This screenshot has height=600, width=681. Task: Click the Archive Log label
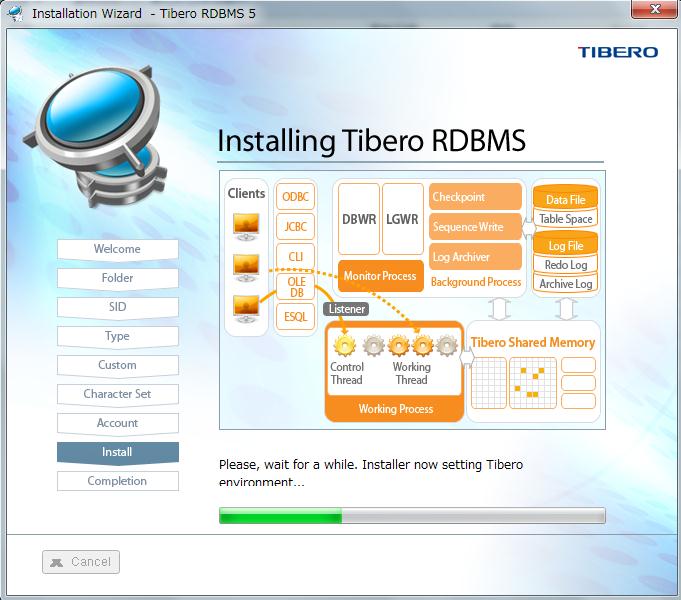(566, 284)
